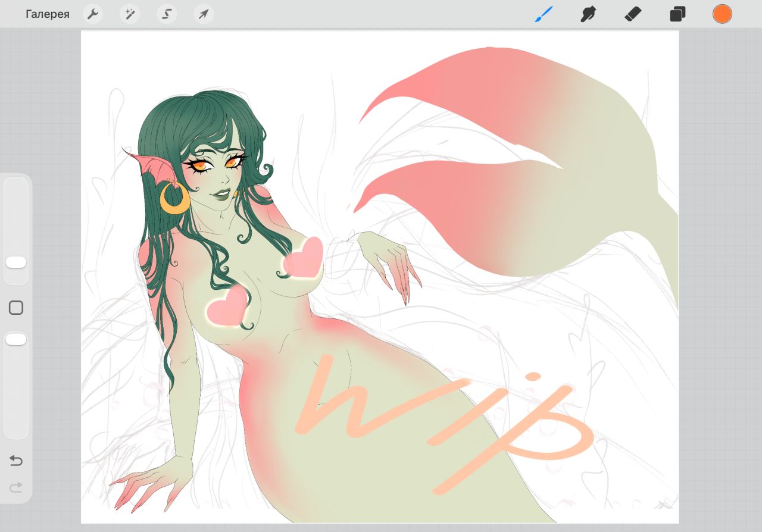The height and width of the screenshot is (532, 762).
Task: Activate the Transform arrow tool
Action: click(x=204, y=14)
